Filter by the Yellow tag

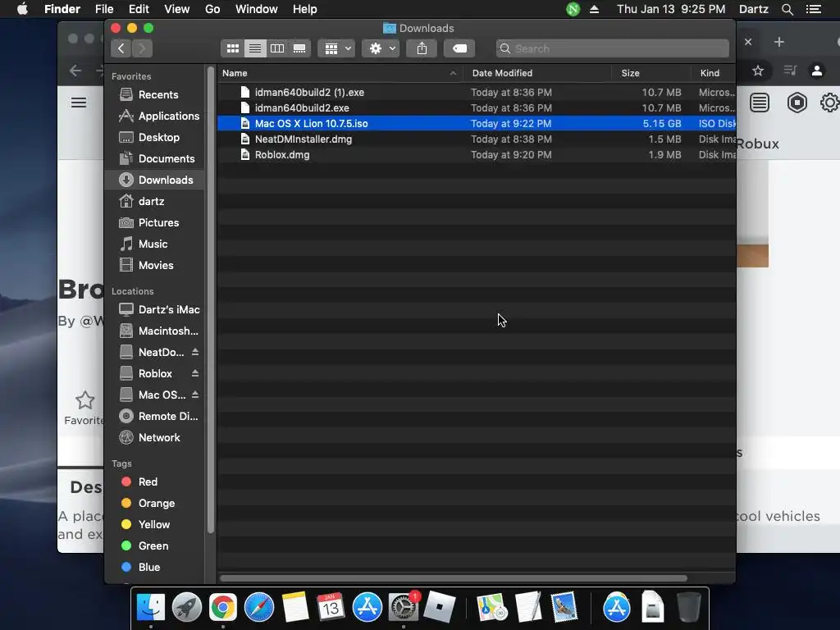point(154,525)
